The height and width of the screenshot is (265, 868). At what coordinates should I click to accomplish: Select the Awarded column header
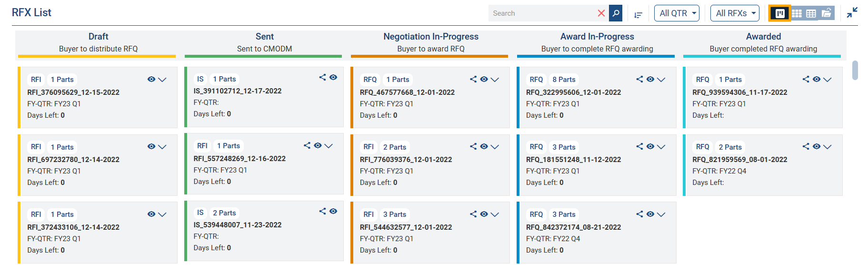(763, 37)
